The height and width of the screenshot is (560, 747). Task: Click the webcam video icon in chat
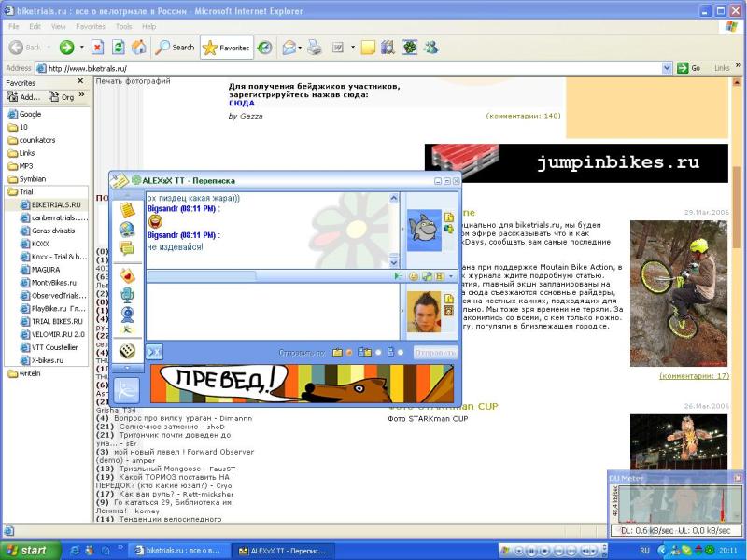click(126, 314)
